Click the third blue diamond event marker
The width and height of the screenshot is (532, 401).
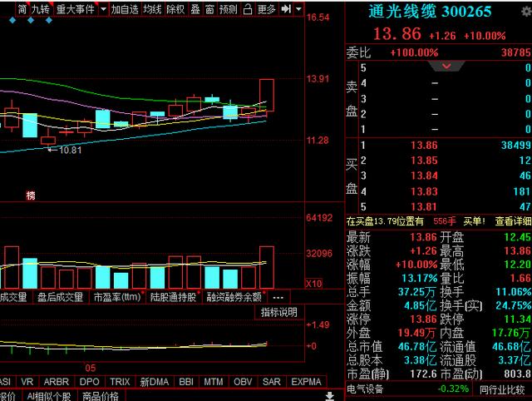coord(49,20)
